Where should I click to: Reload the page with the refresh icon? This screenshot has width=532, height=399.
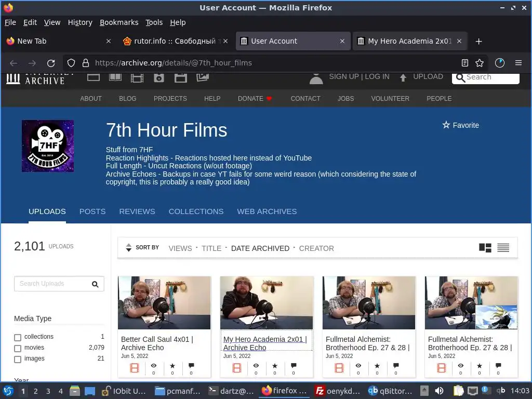tap(51, 63)
